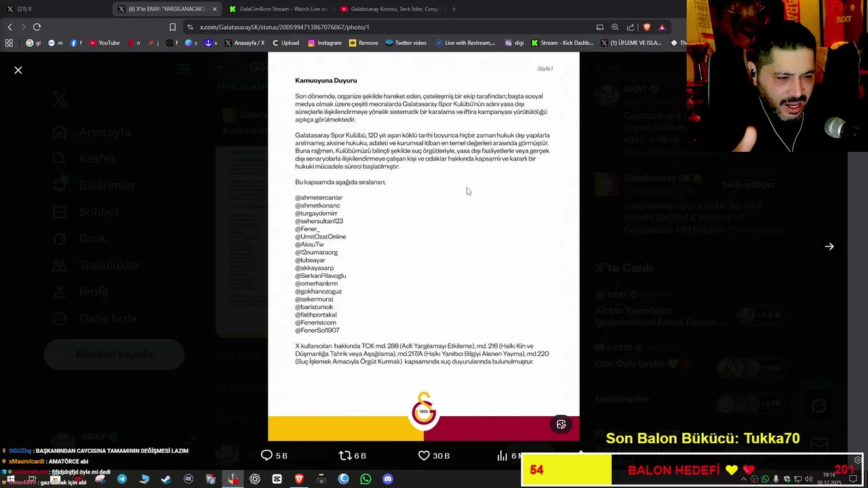Open the Remove bookmark
This screenshot has width=868, height=488.
pos(363,43)
